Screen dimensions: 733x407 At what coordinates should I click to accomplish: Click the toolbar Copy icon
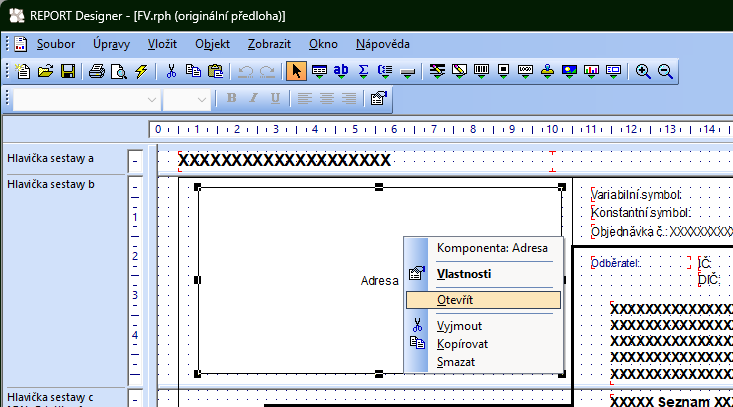(x=193, y=71)
